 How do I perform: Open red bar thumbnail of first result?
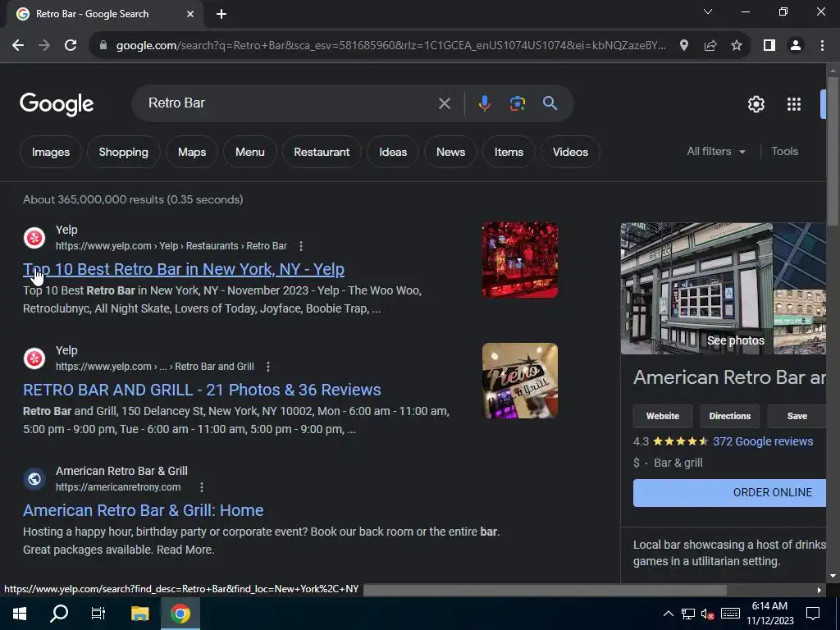coord(519,260)
